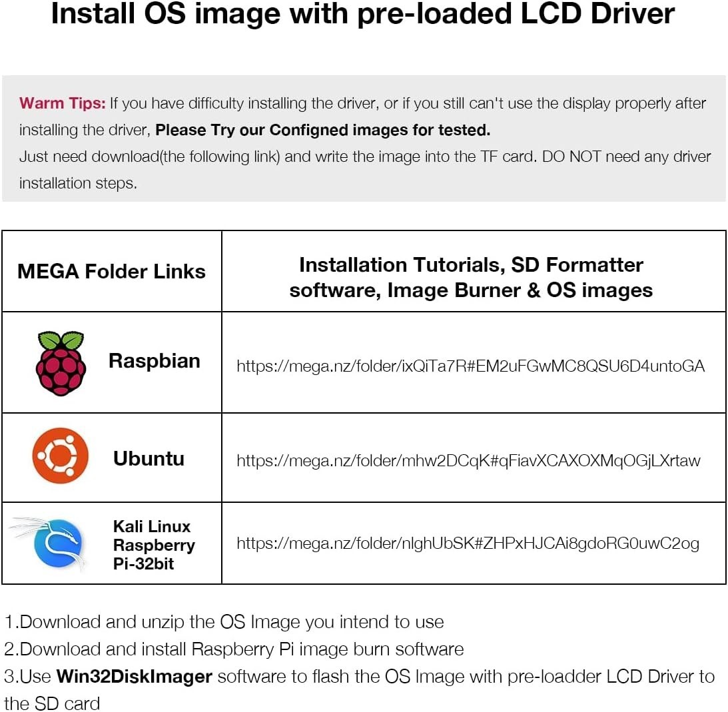Click the Installation Tutorials column header
This screenshot has width=728, height=712.
click(x=471, y=278)
